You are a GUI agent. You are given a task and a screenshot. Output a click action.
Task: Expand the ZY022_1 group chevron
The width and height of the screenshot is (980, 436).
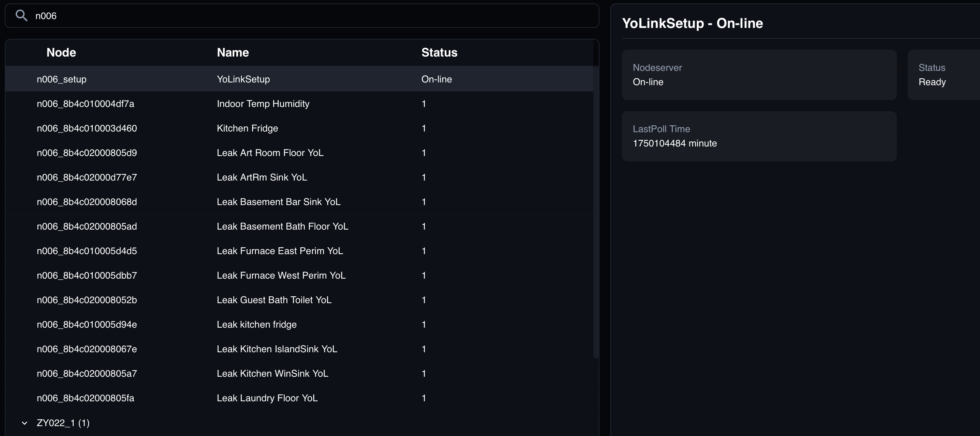coord(25,423)
